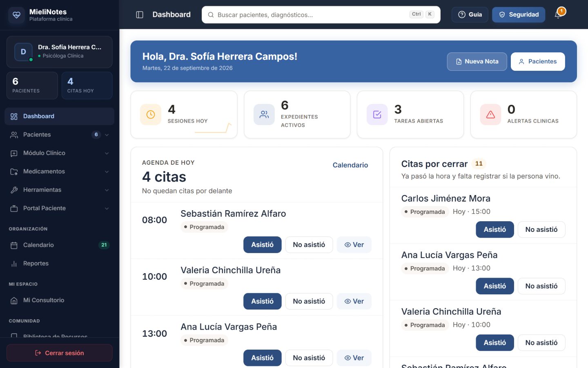Screen dimensions: 588x368
Task: Click the Guía help button
Action: pos(470,15)
